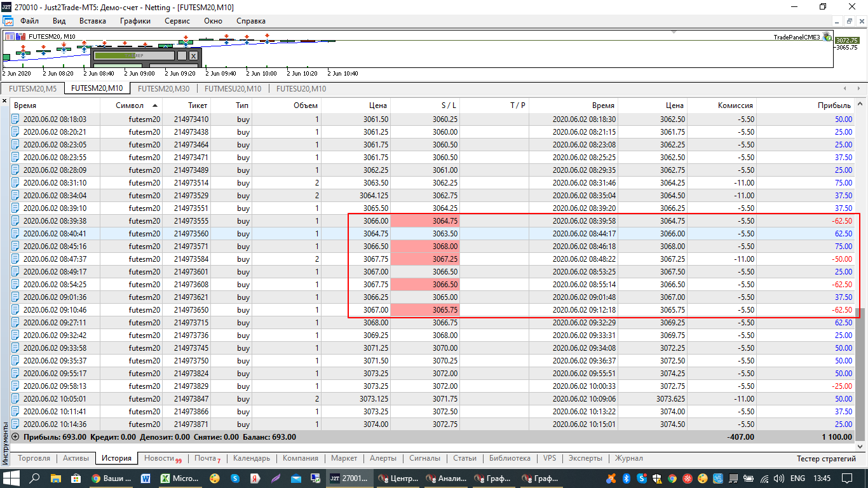Screen dimensions: 868x488
Task: Expand the summary row with plus icon
Action: [16, 437]
